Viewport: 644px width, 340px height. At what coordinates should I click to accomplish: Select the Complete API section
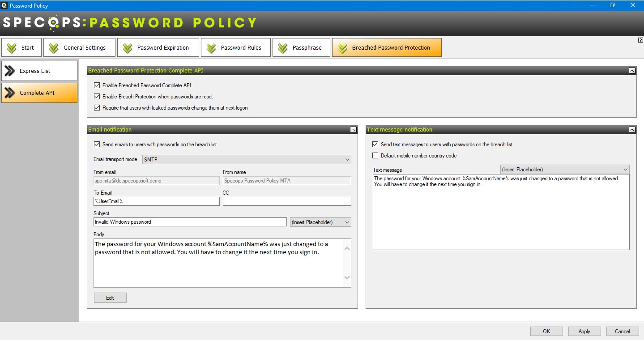(x=39, y=93)
